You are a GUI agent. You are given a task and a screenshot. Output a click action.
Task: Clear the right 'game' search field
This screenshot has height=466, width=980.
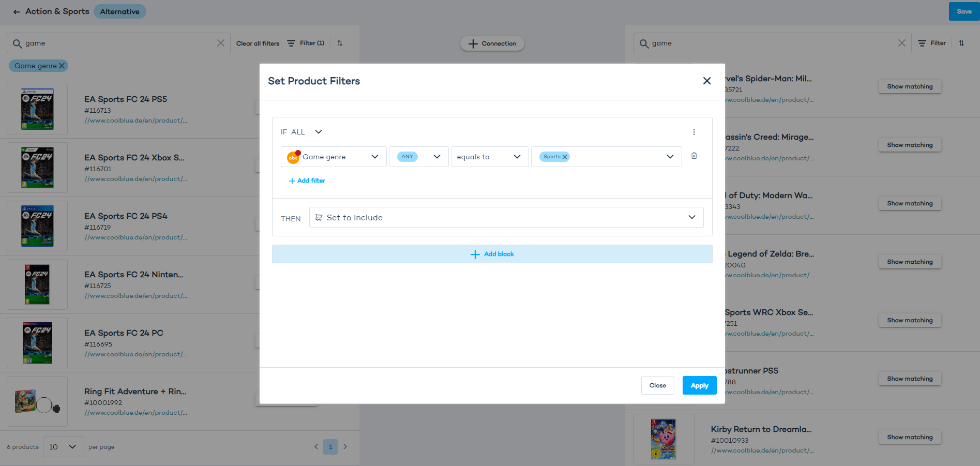pyautogui.click(x=902, y=43)
